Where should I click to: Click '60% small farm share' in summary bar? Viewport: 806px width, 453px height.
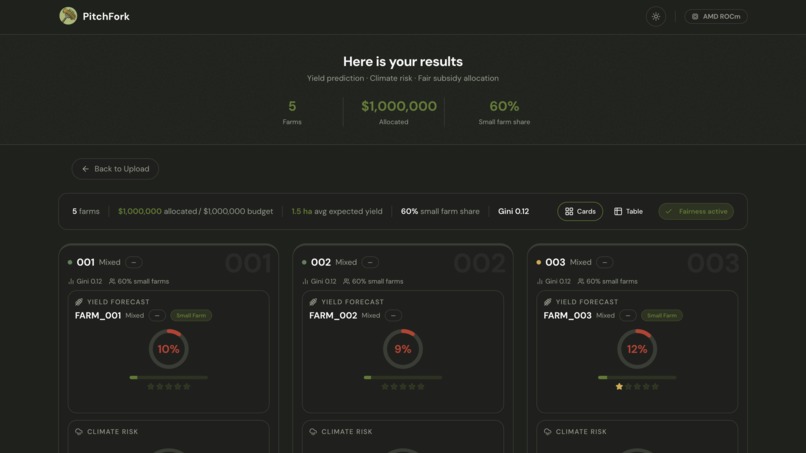pos(440,211)
